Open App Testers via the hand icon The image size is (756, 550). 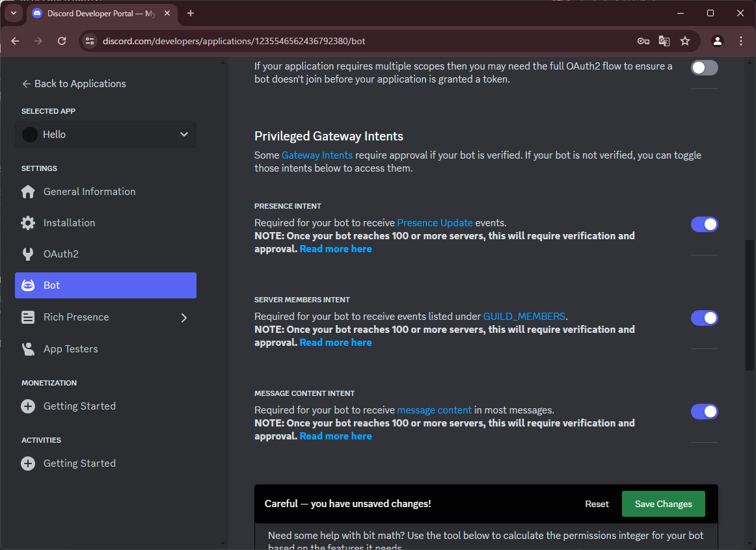[x=28, y=348]
